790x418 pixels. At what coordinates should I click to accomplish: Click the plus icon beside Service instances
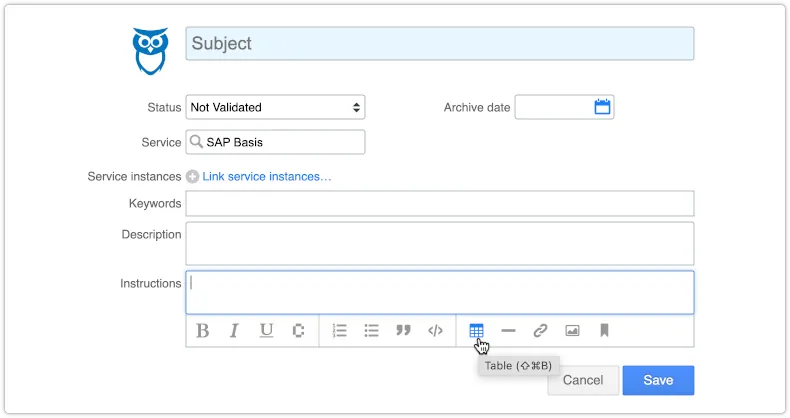point(192,177)
